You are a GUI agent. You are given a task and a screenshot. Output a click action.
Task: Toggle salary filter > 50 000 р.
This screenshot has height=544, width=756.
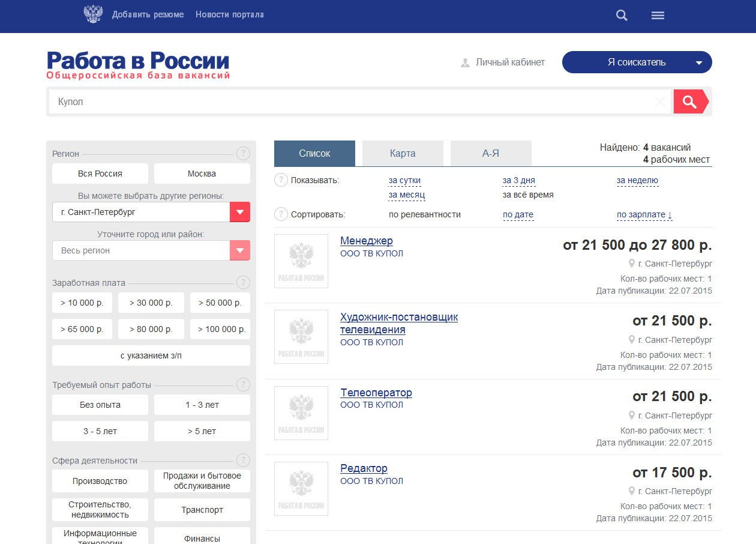[x=220, y=303]
